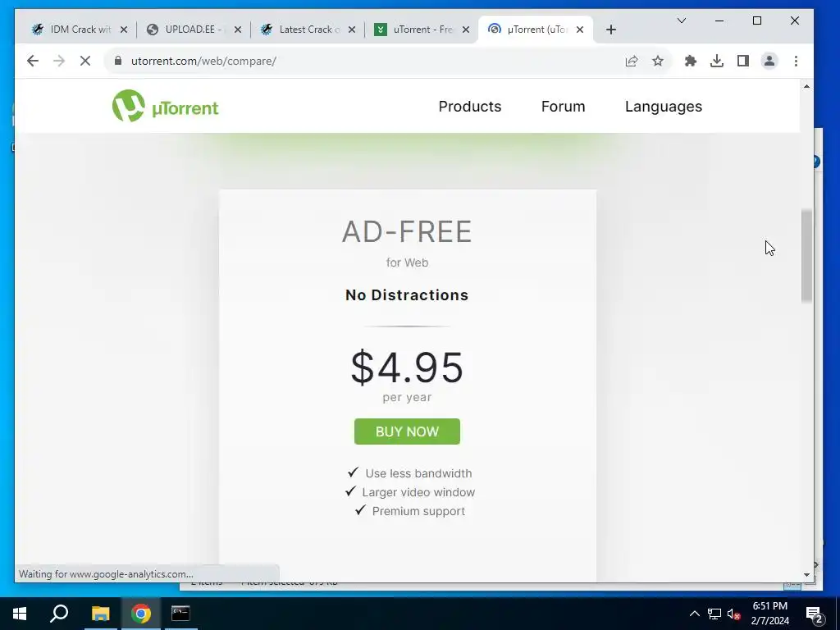Click the 'Larger video window' feature text
Image resolution: width=840 pixels, height=630 pixels.
pos(418,492)
